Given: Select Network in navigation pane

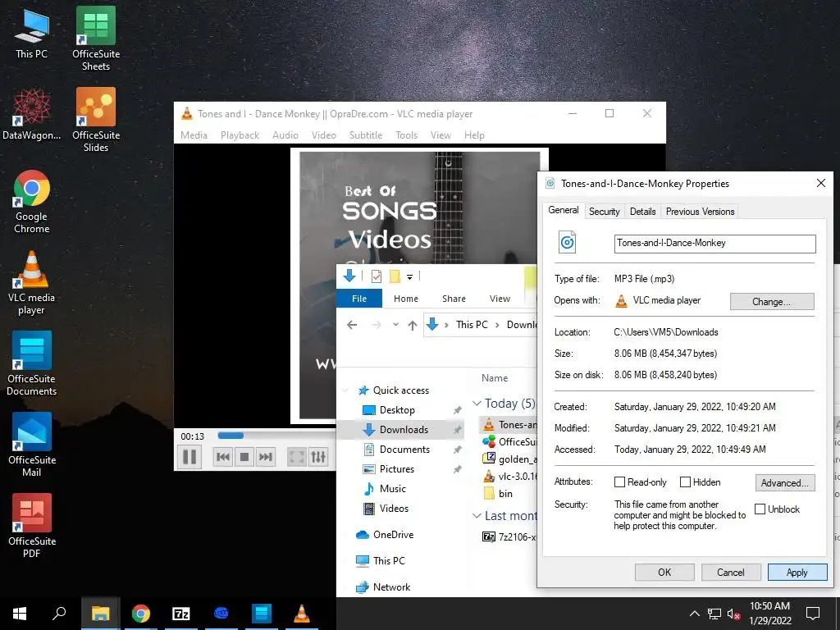Looking at the screenshot, I should pos(391,587).
